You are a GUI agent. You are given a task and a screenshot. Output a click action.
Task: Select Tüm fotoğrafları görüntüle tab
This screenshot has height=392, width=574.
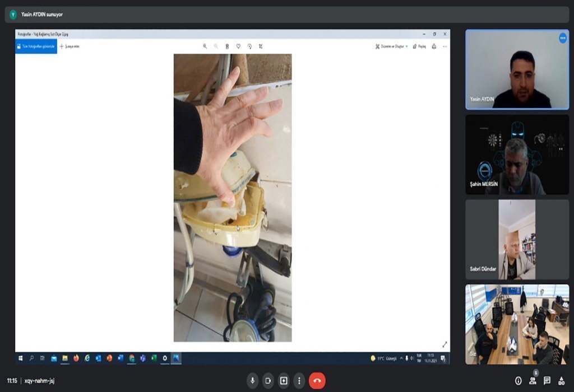36,46
